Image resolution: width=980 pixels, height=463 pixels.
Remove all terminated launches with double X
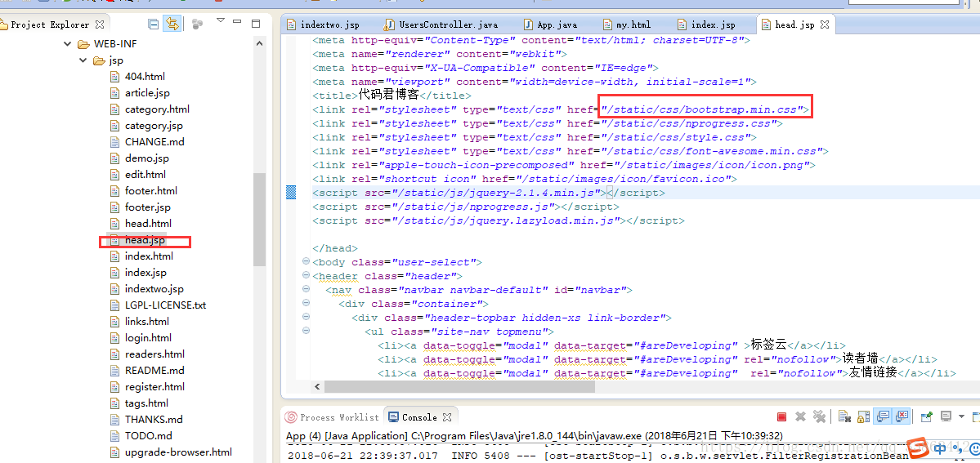click(819, 416)
